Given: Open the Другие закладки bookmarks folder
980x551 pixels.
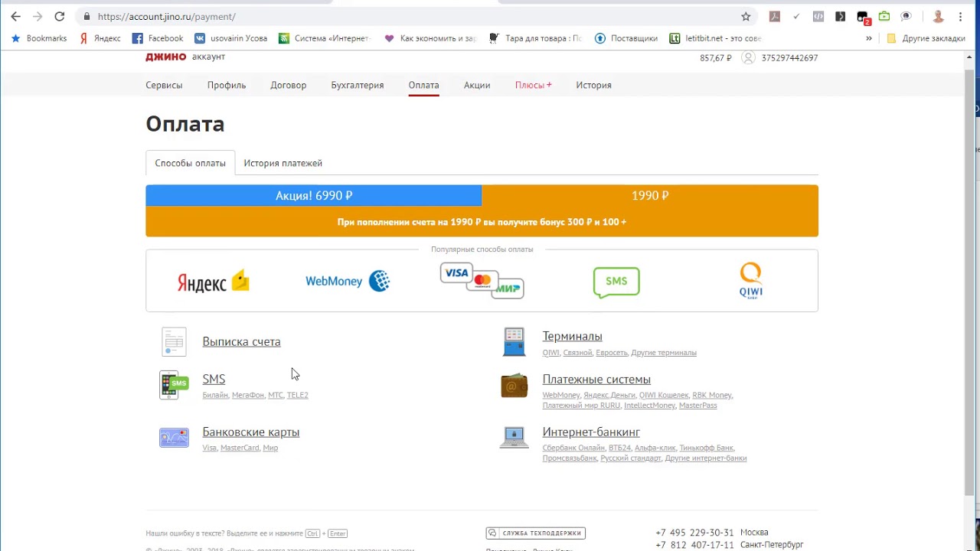Looking at the screenshot, I should click(925, 38).
